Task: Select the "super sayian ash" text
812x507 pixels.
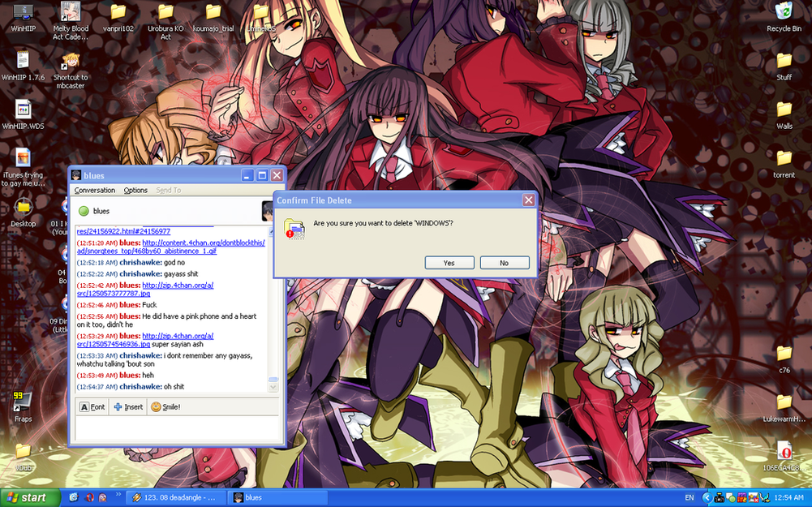Action: tap(178, 344)
